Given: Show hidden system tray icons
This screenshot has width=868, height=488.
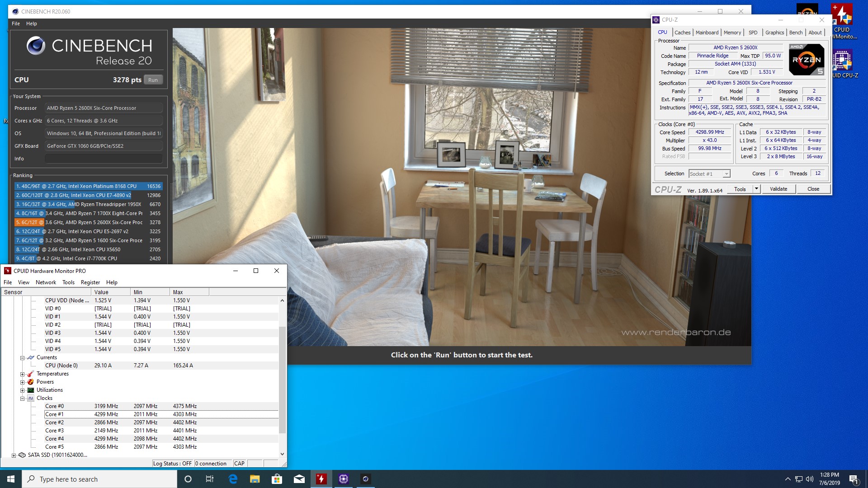Looking at the screenshot, I should click(788, 479).
